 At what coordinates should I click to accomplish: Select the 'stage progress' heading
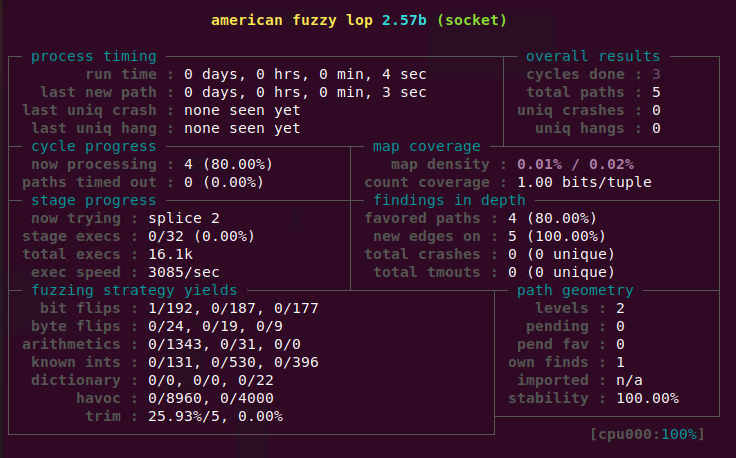tap(93, 200)
